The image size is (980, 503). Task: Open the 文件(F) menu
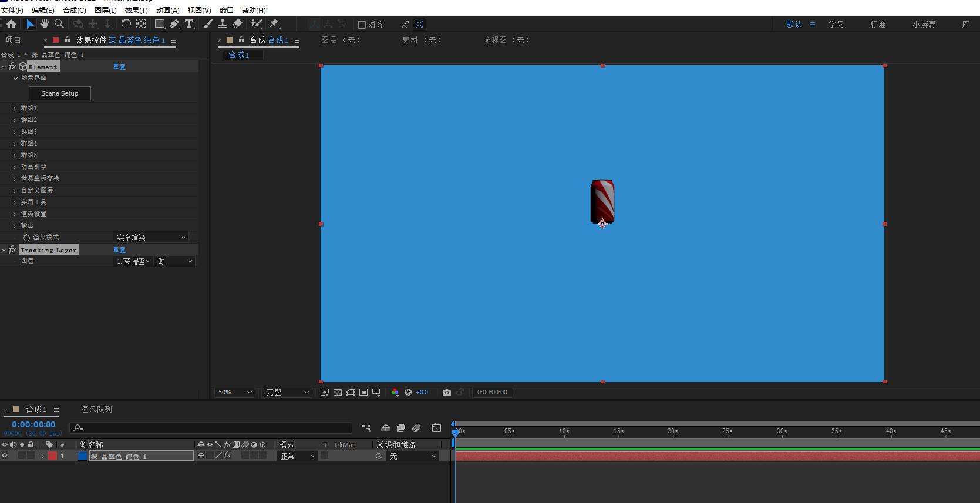12,10
